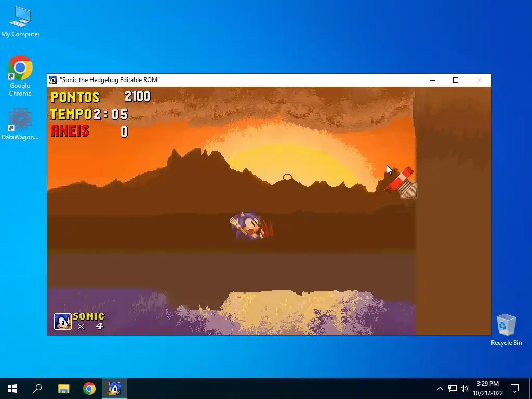
Task: Click the SONIC lives name text
Action: 89,316
